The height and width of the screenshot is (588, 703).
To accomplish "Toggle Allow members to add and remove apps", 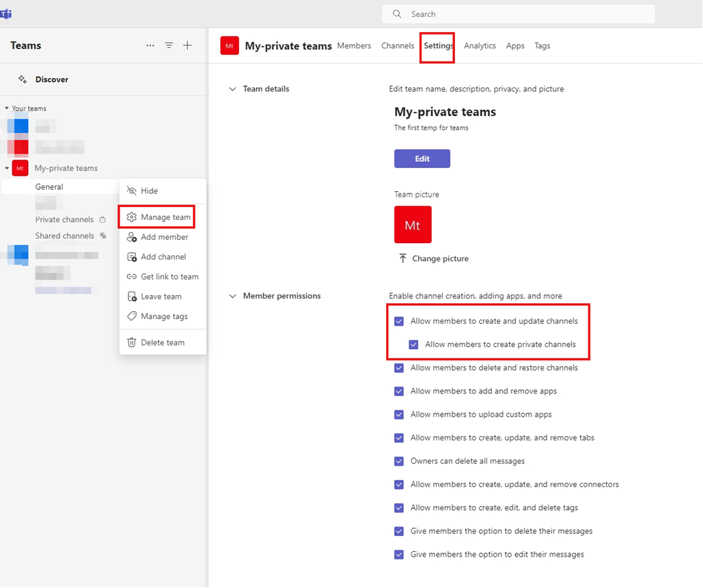I will click(x=399, y=391).
